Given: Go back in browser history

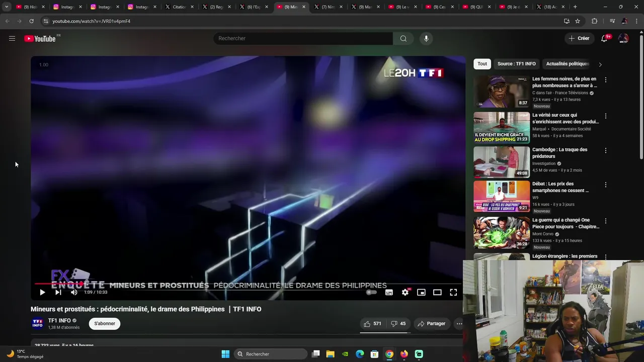Looking at the screenshot, I should (x=7, y=21).
